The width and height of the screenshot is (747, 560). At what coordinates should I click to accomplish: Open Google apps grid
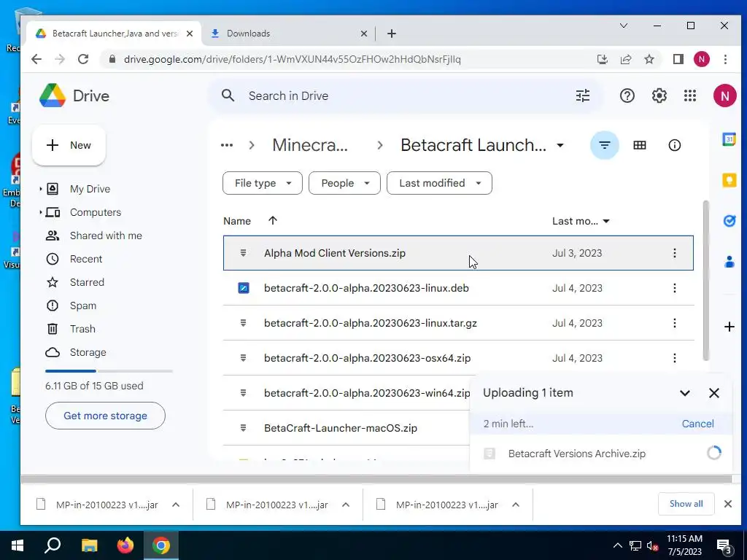click(x=690, y=96)
